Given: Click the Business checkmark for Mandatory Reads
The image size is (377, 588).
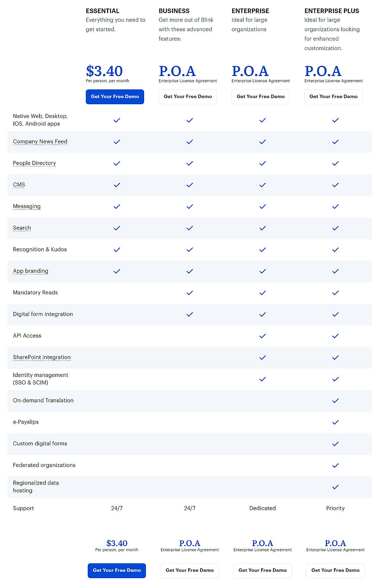Looking at the screenshot, I should click(x=189, y=293).
